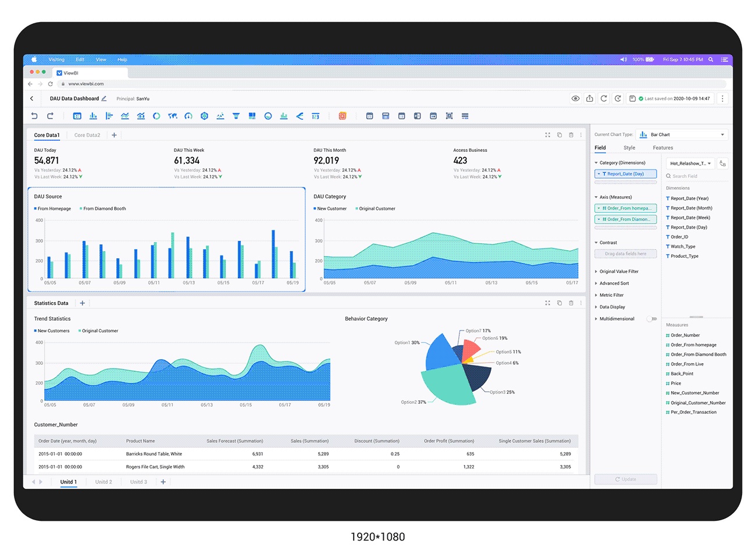Maximize the Core Data1 panel
This screenshot has height=547, width=756.
point(547,135)
